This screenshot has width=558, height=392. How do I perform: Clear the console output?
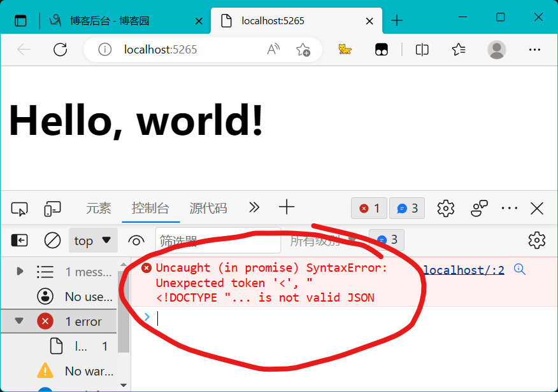point(52,241)
